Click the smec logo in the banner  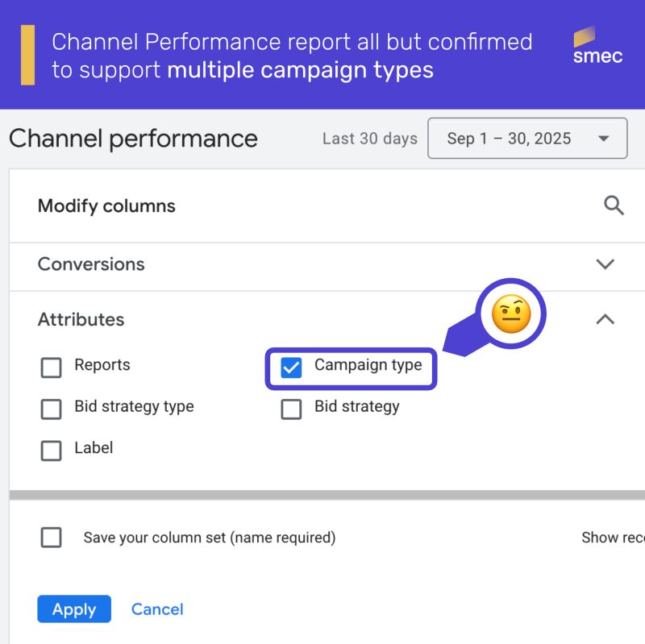pyautogui.click(x=597, y=46)
